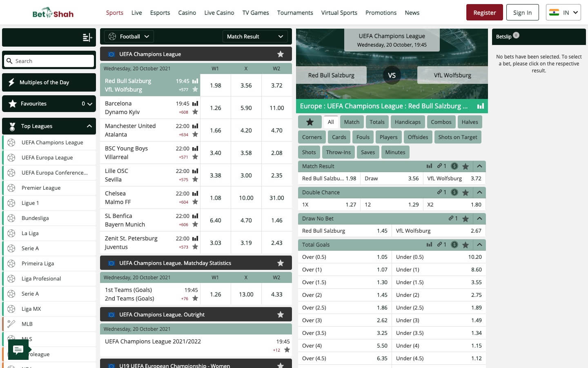The width and height of the screenshot is (588, 368).
Task: Star the Draw No Bet market
Action: 465,218
